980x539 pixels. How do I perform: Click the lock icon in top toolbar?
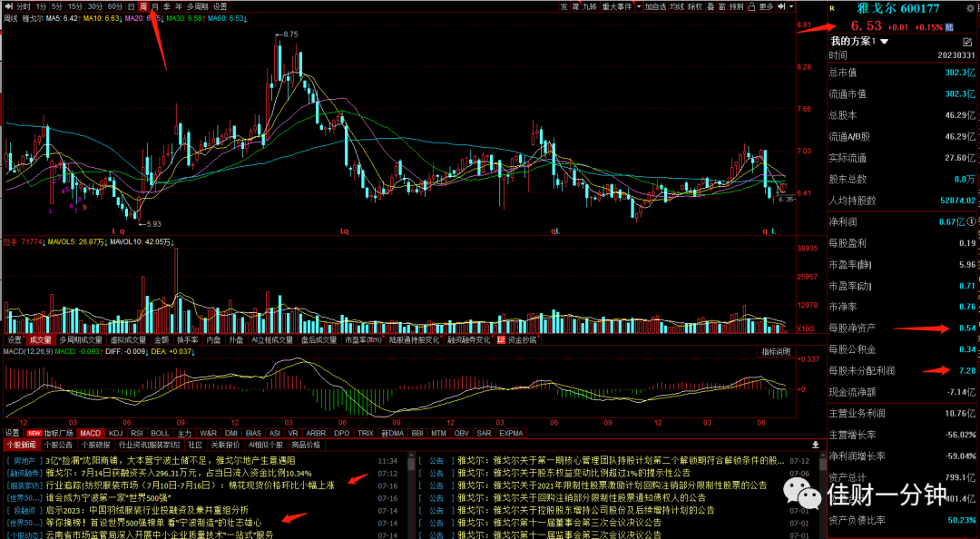[x=752, y=6]
